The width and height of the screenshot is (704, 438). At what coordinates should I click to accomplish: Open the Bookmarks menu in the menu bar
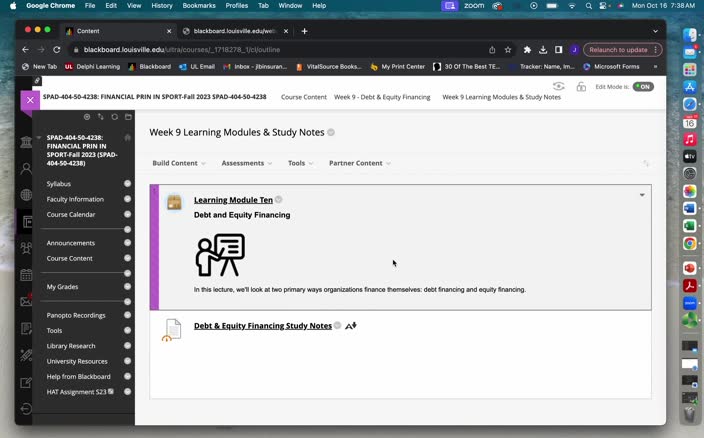click(x=199, y=6)
